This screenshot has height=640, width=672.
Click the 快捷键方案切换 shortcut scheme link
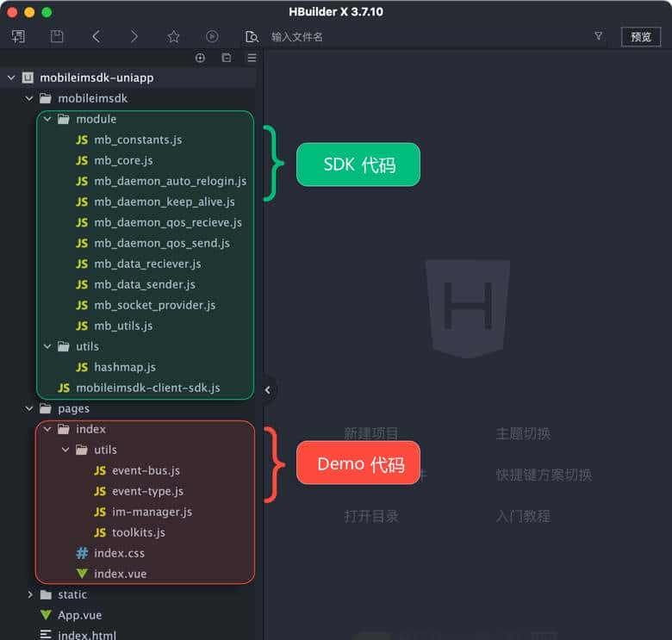click(x=544, y=475)
